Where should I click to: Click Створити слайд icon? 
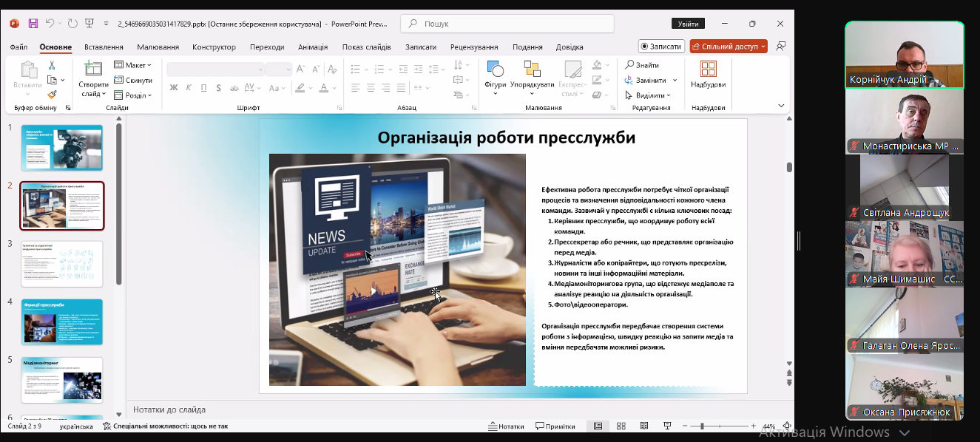pos(93,69)
